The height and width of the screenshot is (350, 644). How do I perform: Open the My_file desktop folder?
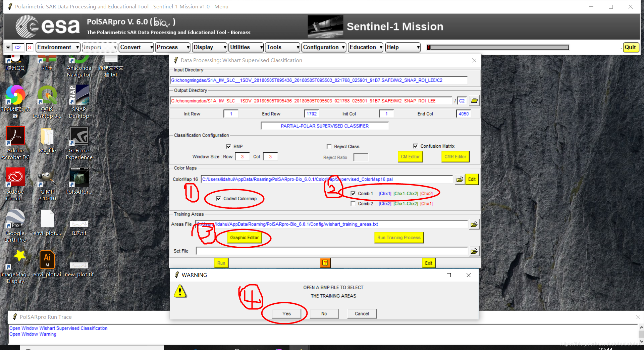click(x=47, y=140)
